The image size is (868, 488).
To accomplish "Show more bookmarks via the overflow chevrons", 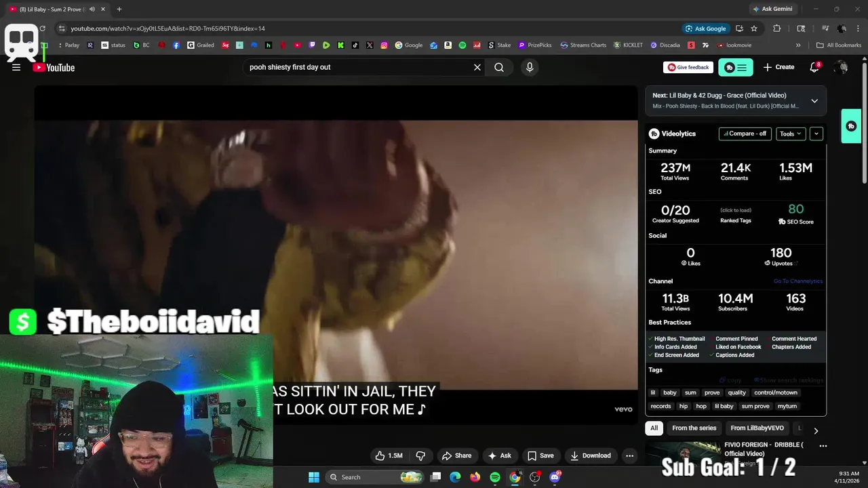I will pos(798,45).
